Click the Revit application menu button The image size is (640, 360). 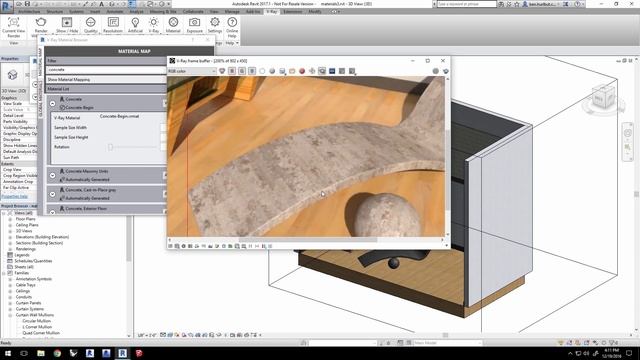tap(7, 6)
